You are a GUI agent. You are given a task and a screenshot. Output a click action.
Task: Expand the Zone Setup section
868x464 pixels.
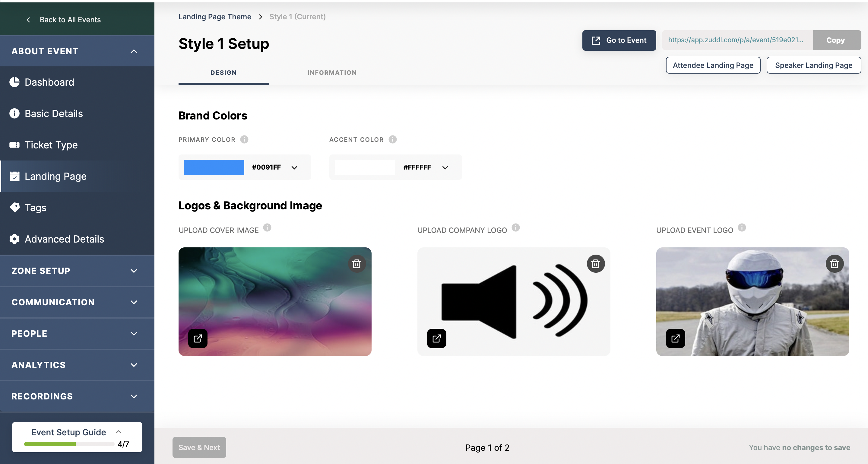pos(77,271)
